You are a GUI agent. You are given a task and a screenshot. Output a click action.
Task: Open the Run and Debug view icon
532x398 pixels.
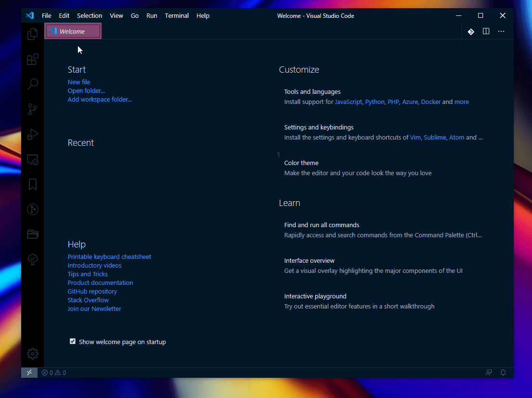pos(33,134)
